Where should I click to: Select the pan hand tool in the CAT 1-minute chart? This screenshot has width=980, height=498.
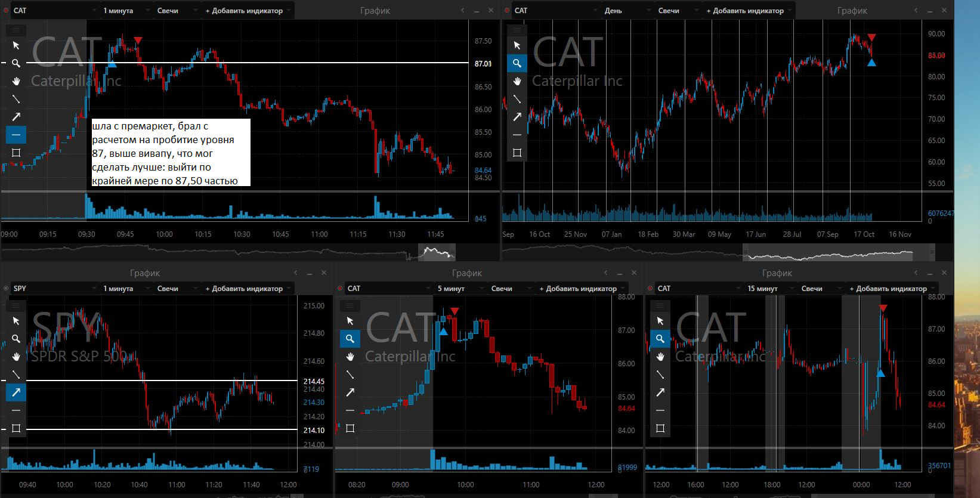pyautogui.click(x=16, y=81)
